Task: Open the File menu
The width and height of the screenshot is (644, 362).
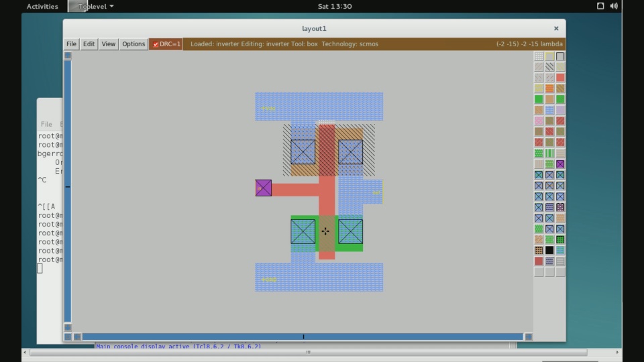Action: 71,44
